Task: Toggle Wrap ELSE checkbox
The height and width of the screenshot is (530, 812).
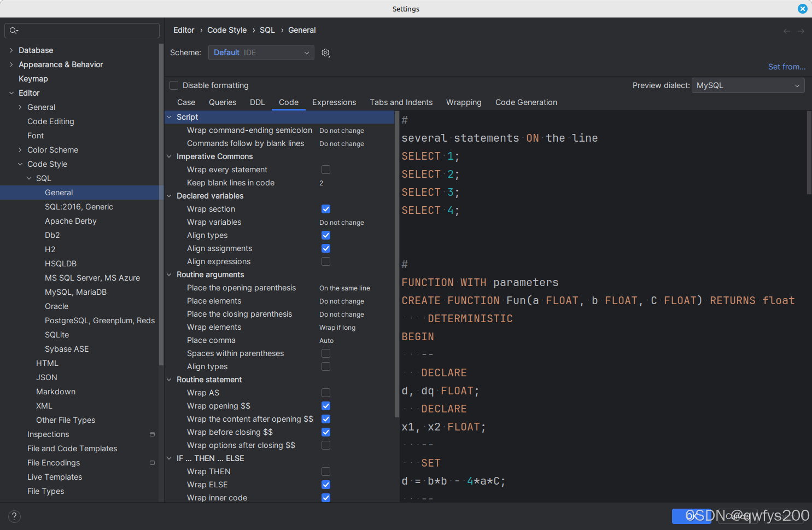Action: click(326, 485)
